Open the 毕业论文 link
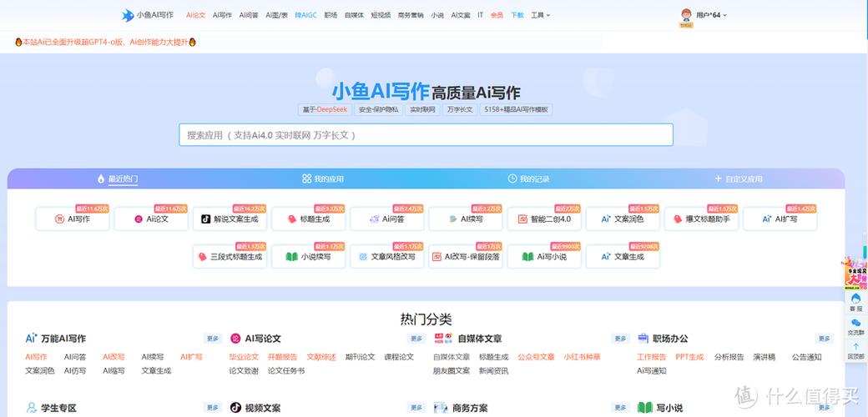Viewport: 868px width, 417px height. pyautogui.click(x=244, y=357)
